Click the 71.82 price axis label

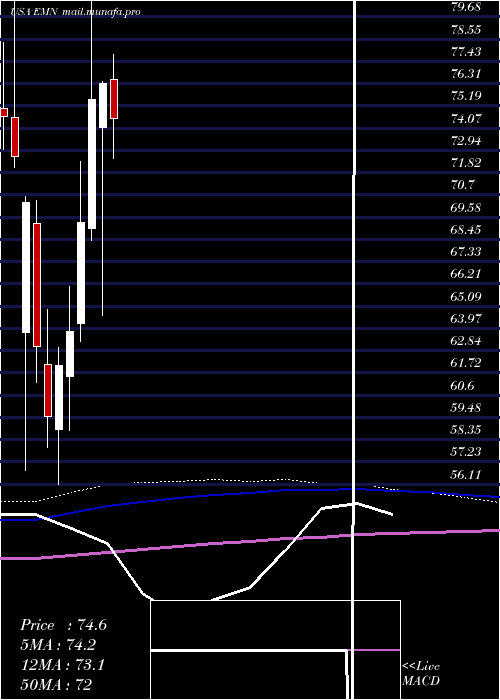pos(467,163)
